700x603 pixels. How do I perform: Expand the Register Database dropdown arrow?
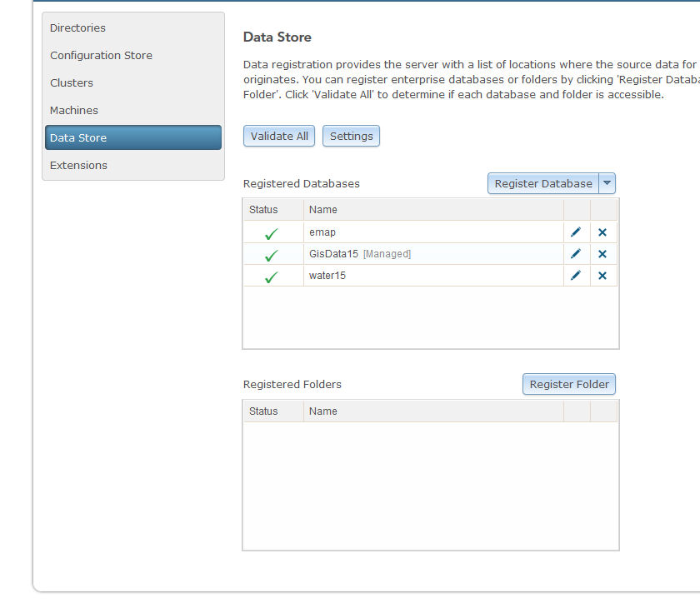[607, 183]
